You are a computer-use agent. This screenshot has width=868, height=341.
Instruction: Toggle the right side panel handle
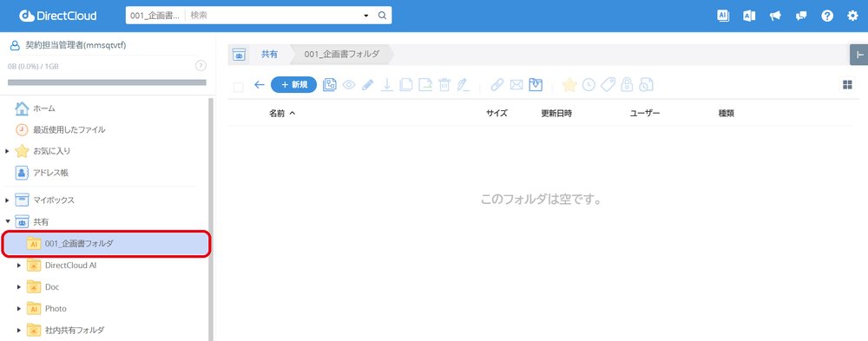pos(859,55)
